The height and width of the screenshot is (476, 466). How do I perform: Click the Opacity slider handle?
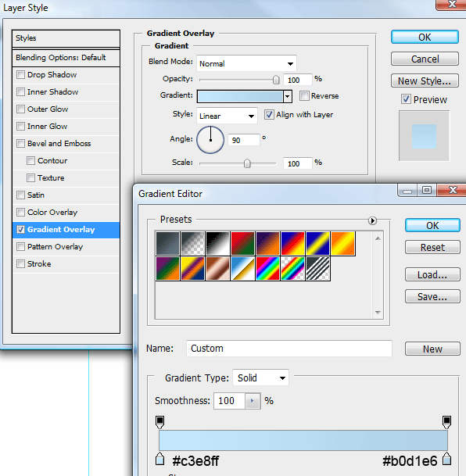tap(276, 80)
